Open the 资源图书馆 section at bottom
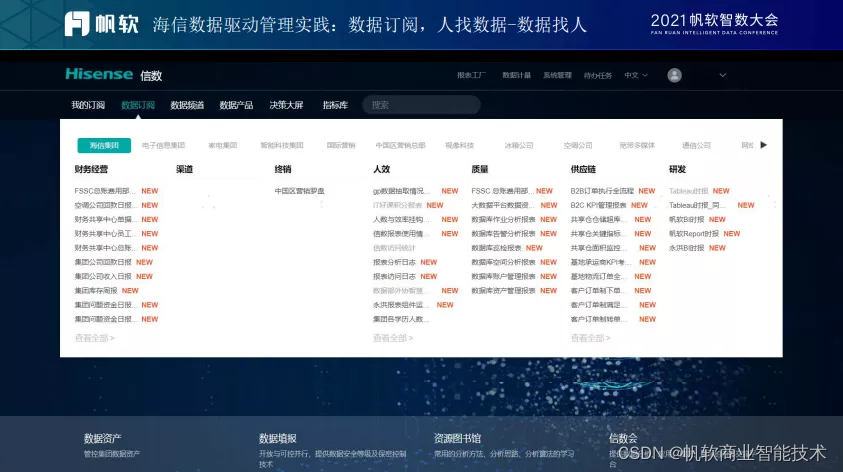This screenshot has height=472, width=843. pyautogui.click(x=457, y=438)
